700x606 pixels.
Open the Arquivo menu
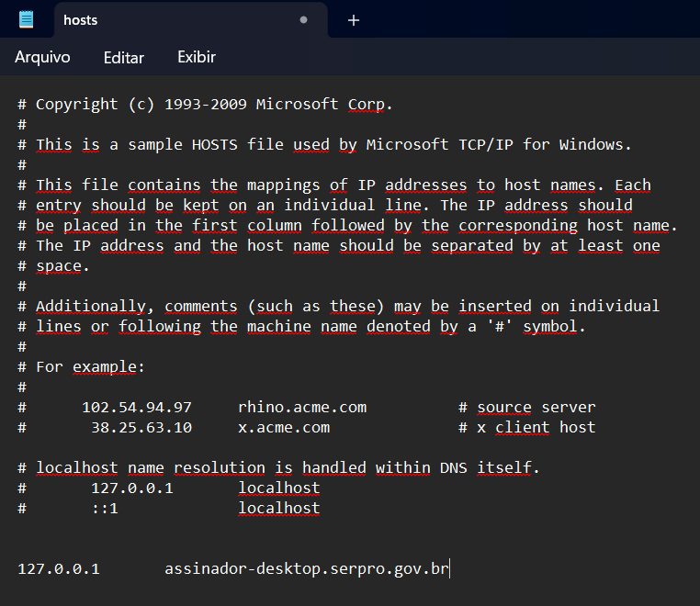coord(42,57)
